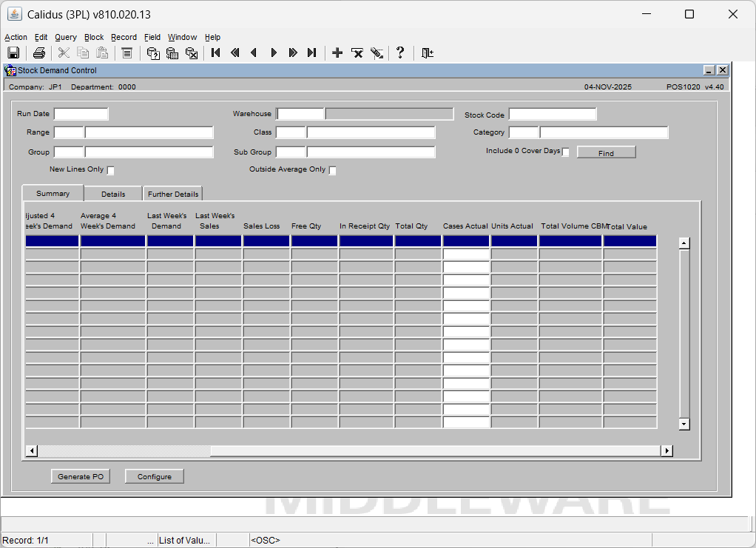Open Help using the question mark icon
This screenshot has width=756, height=548.
400,53
